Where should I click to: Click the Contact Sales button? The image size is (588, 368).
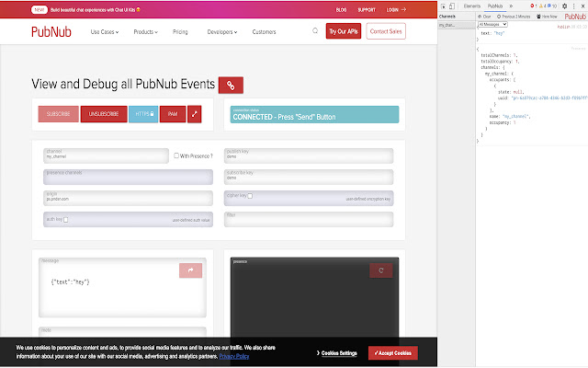[386, 31]
